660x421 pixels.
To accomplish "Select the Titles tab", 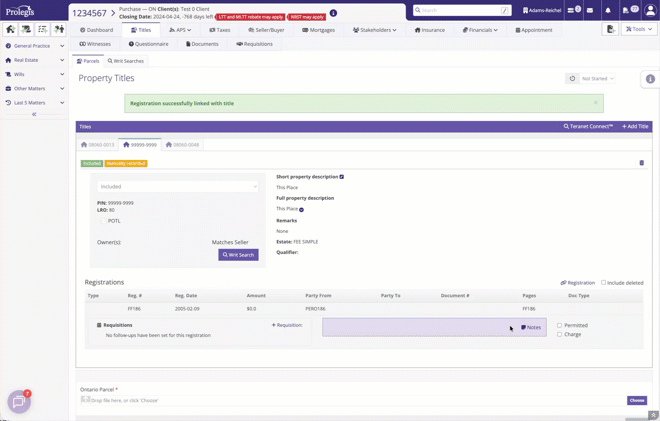I will click(x=141, y=30).
